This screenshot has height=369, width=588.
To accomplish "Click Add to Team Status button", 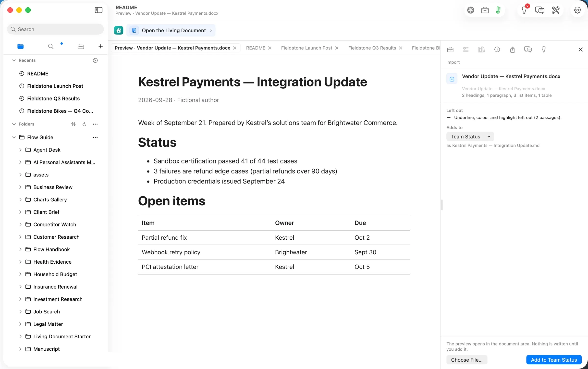I will coord(554,360).
